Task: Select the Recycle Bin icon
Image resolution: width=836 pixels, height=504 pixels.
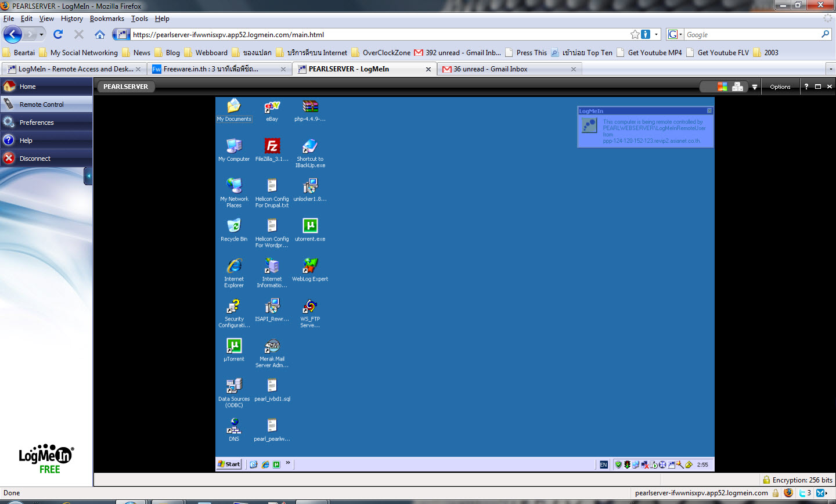Action: tap(234, 230)
